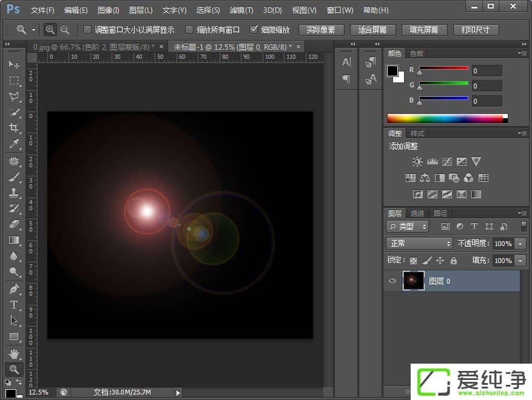Viewport: 532px width, 400px height.
Task: Open the 不透明度 percentage dropdown arrow
Action: [x=520, y=243]
